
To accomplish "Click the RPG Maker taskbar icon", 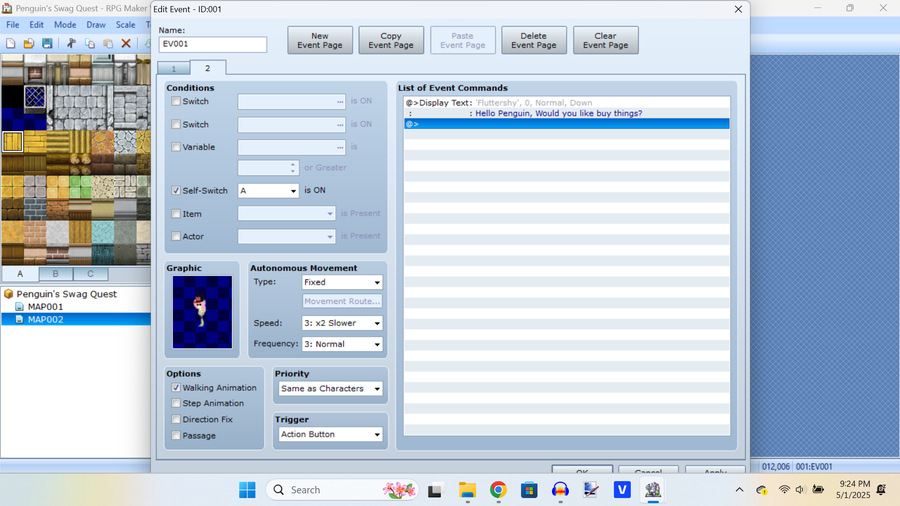I will [x=653, y=490].
